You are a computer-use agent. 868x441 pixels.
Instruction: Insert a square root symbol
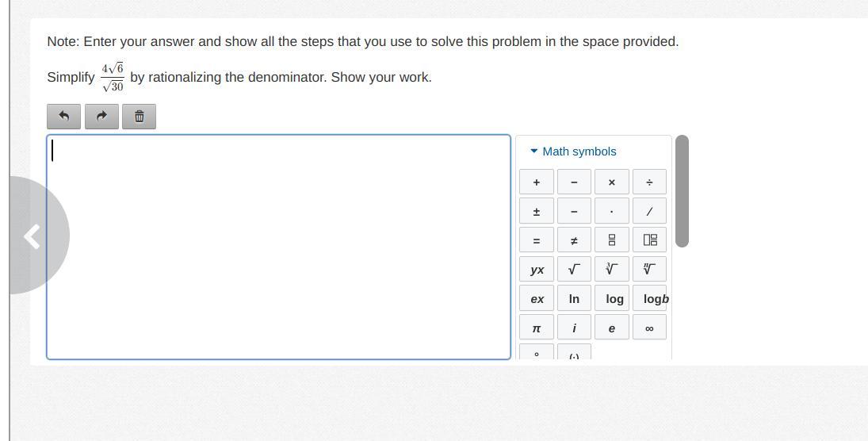point(574,270)
